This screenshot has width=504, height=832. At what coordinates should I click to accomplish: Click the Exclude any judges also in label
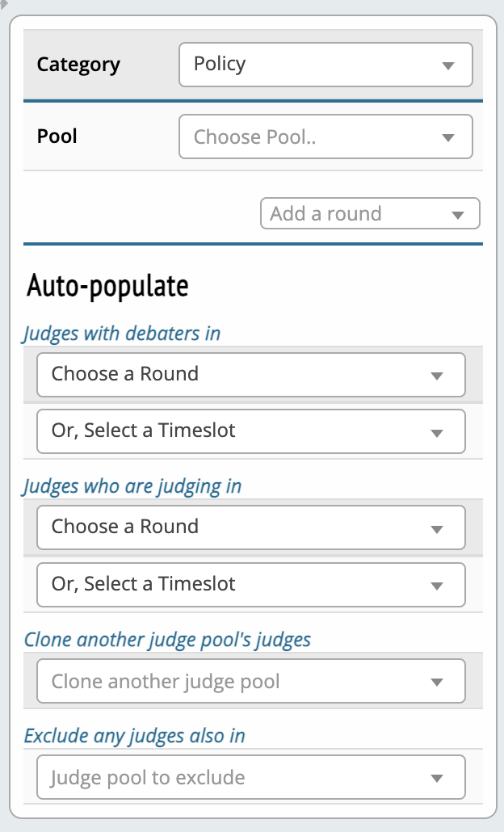pyautogui.click(x=135, y=736)
